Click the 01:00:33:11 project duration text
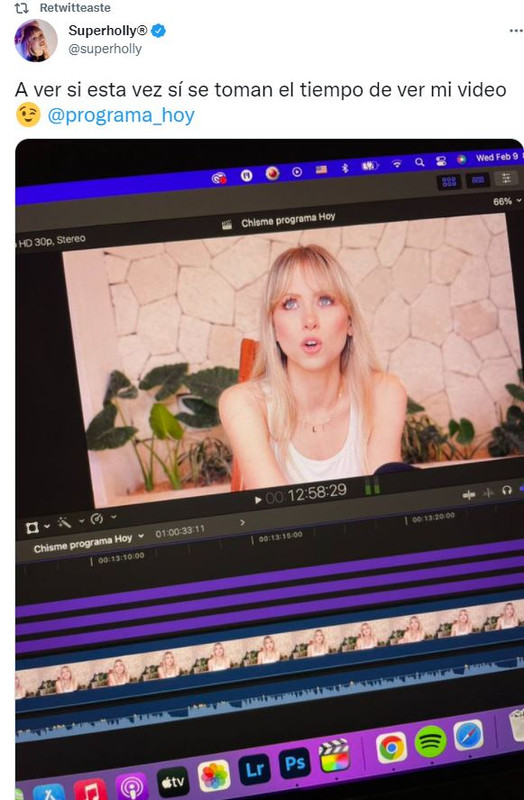The width and height of the screenshot is (524, 800). coord(180,531)
